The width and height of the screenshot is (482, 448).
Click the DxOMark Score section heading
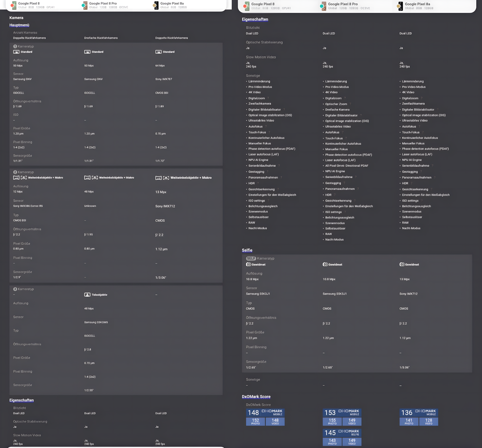click(256, 397)
